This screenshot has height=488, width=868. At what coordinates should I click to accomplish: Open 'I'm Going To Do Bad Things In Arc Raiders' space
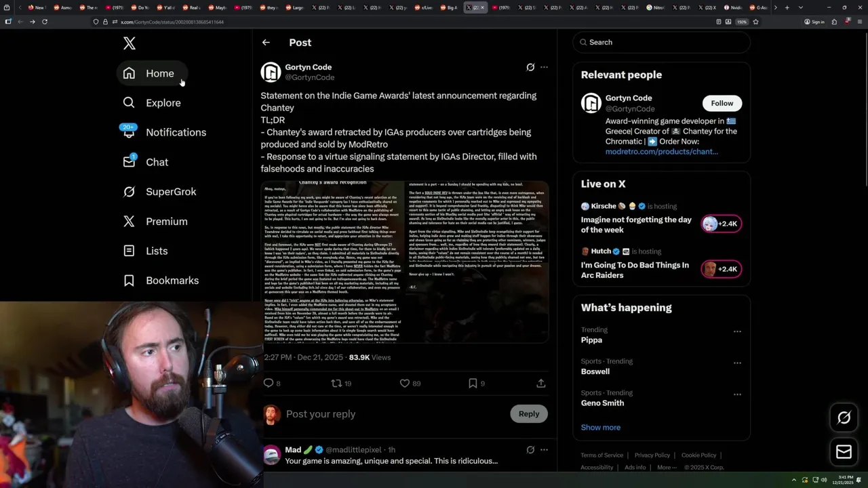tap(635, 270)
